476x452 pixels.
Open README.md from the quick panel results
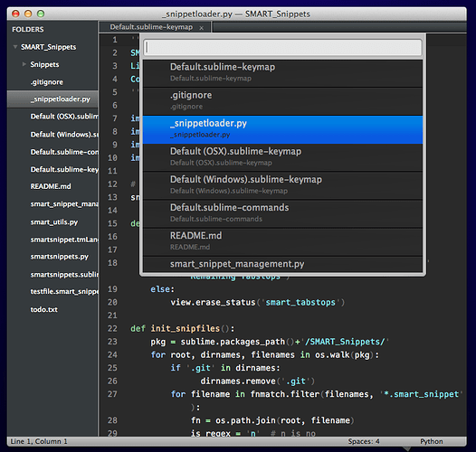pos(282,241)
